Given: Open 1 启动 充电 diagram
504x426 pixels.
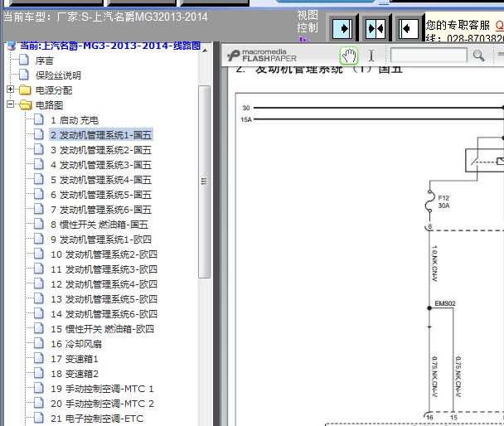Looking at the screenshot, I should pos(75,120).
